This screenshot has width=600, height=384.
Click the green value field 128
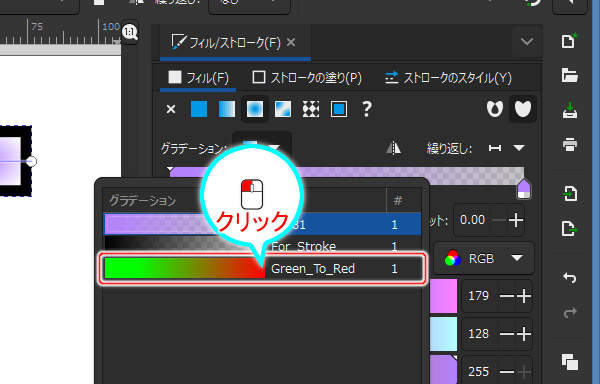point(478,334)
